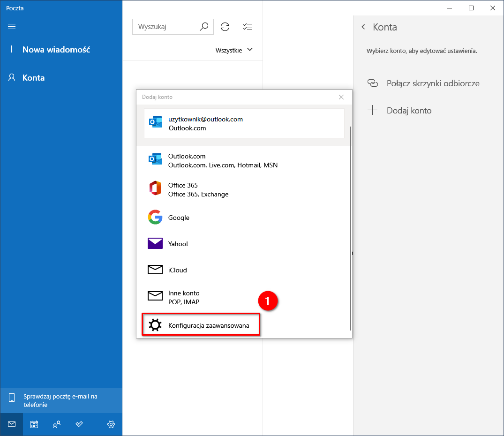504x436 pixels.
Task: Choose Inne konto POP, IMAP
Action: click(x=243, y=297)
